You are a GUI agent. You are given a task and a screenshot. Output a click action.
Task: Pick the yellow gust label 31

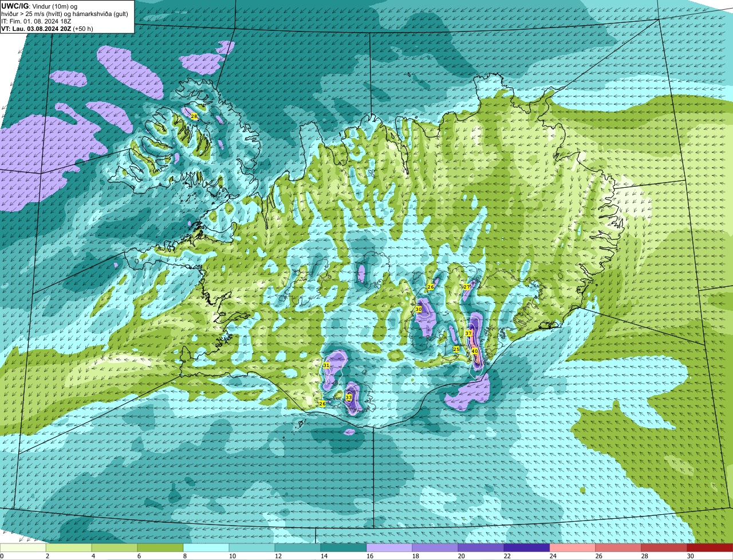[326, 365]
